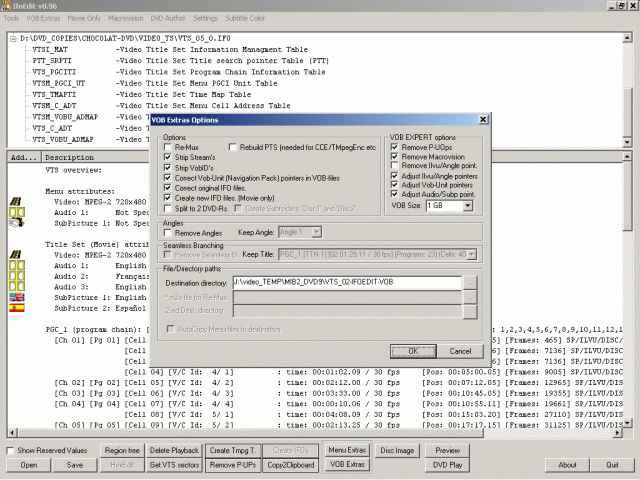The height and width of the screenshot is (480, 640).
Task: Click the Get VTS sectors button
Action: click(x=174, y=465)
